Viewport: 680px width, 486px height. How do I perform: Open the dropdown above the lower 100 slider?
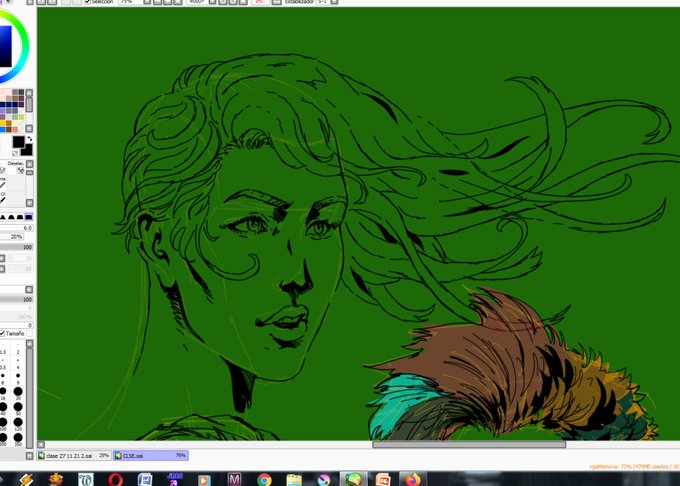click(29, 289)
